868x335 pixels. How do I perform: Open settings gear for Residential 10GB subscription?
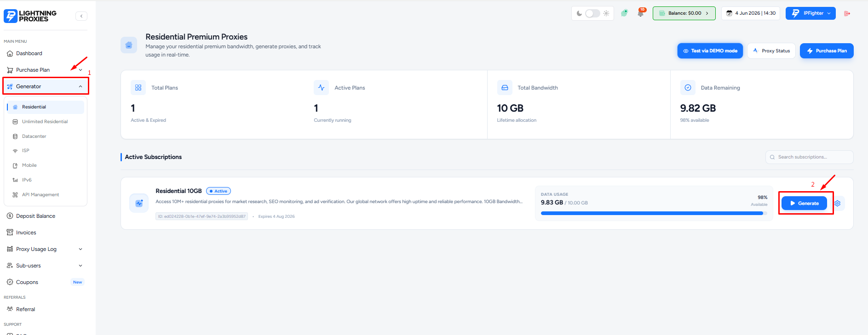838,203
